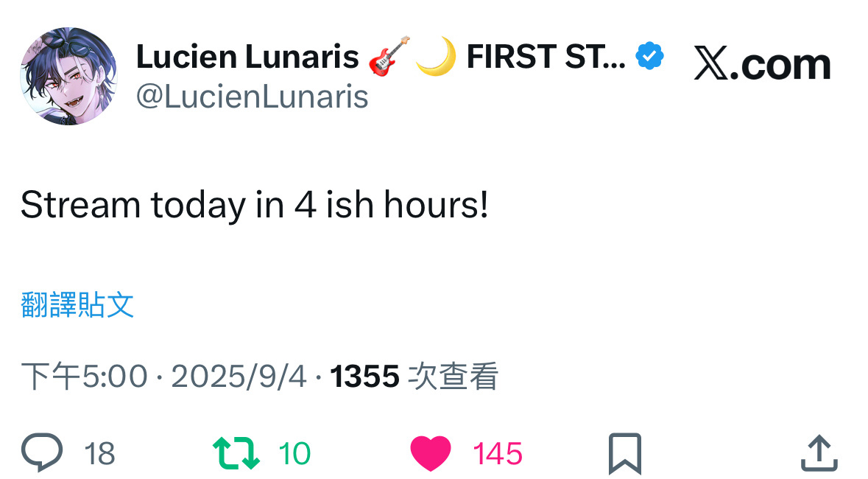Viewport: 868px width, 479px height.
Task: Open the 1355 次查看 view count
Action: (x=414, y=377)
